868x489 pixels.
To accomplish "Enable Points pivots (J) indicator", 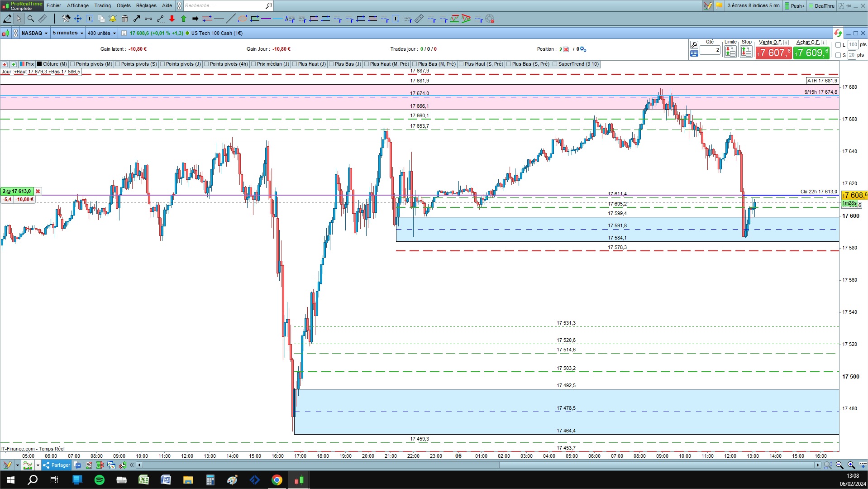I will click(x=181, y=64).
